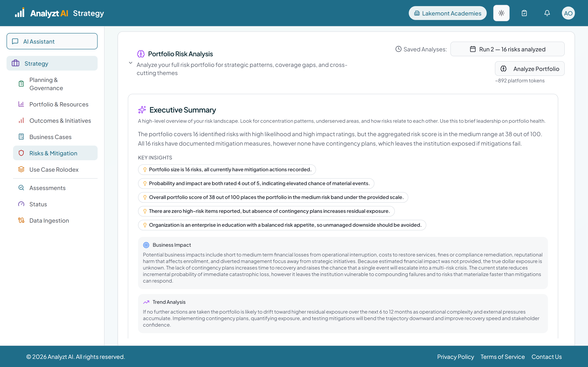Click the Portfolio Risk Analysis brain icon
588x367 pixels.
point(141,54)
